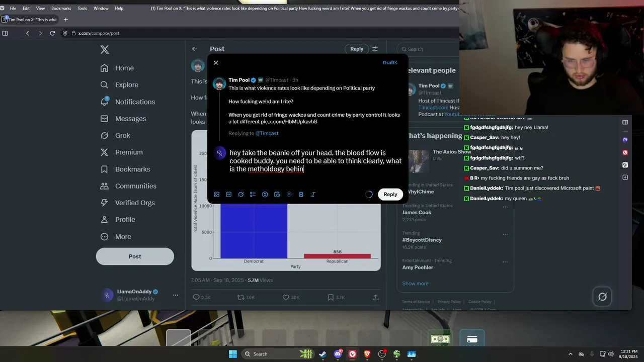The width and height of the screenshot is (644, 362).
Task: Reload the current page
Action: pyautogui.click(x=52, y=33)
